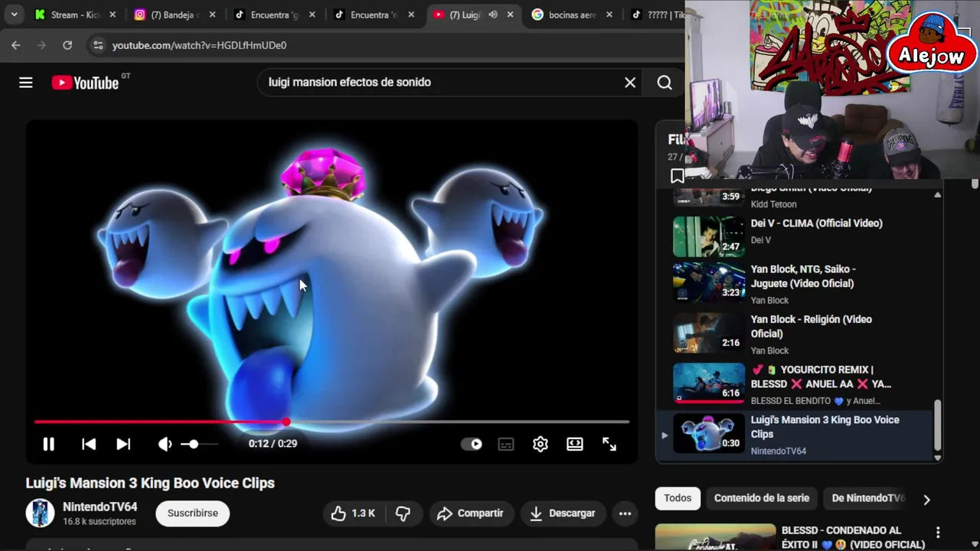Go to YouTube home via logo

[x=85, y=83]
